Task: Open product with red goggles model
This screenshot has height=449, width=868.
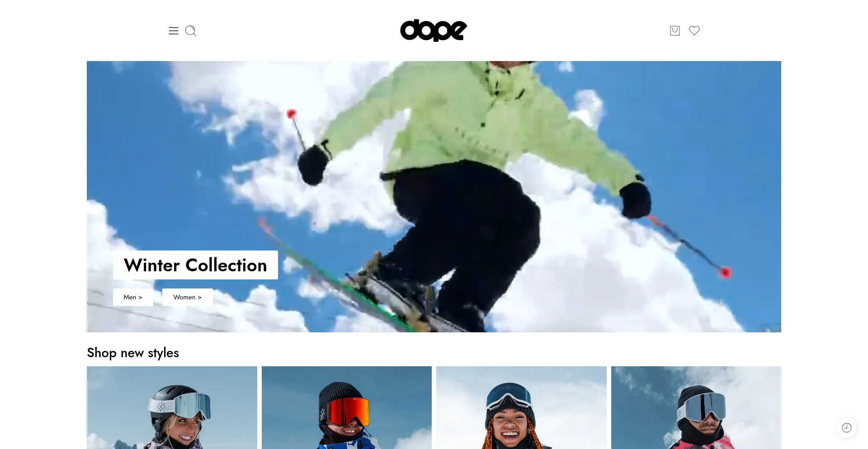Action: pyautogui.click(x=347, y=407)
